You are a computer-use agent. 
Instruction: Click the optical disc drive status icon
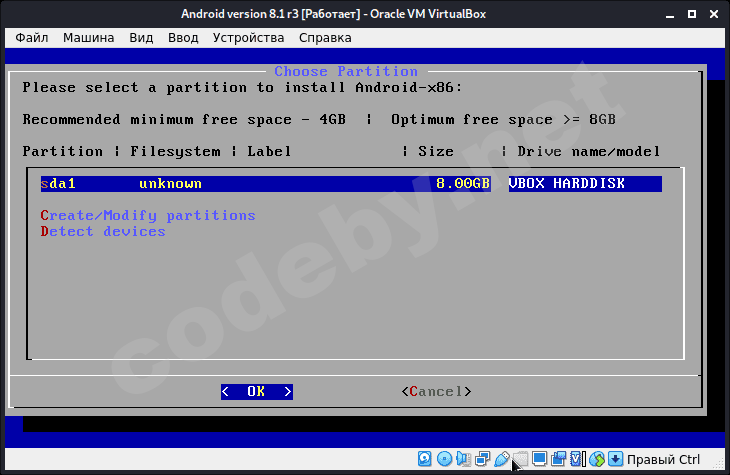[445, 459]
